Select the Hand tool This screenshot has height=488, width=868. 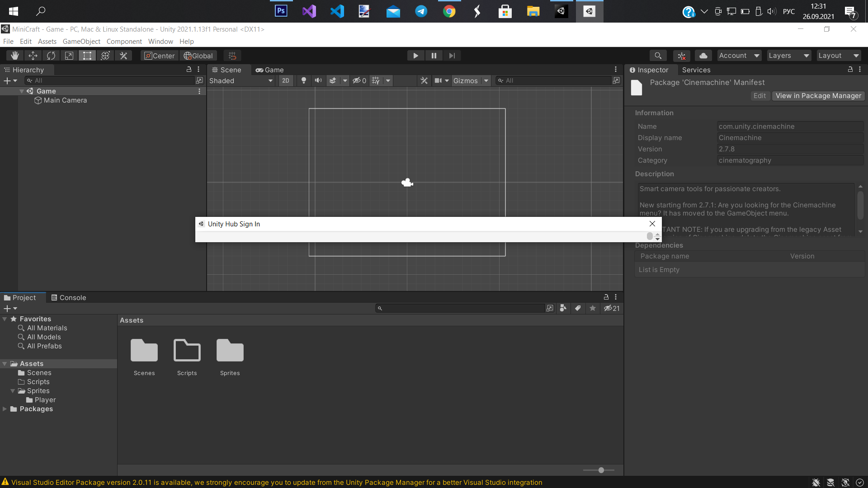(15, 56)
